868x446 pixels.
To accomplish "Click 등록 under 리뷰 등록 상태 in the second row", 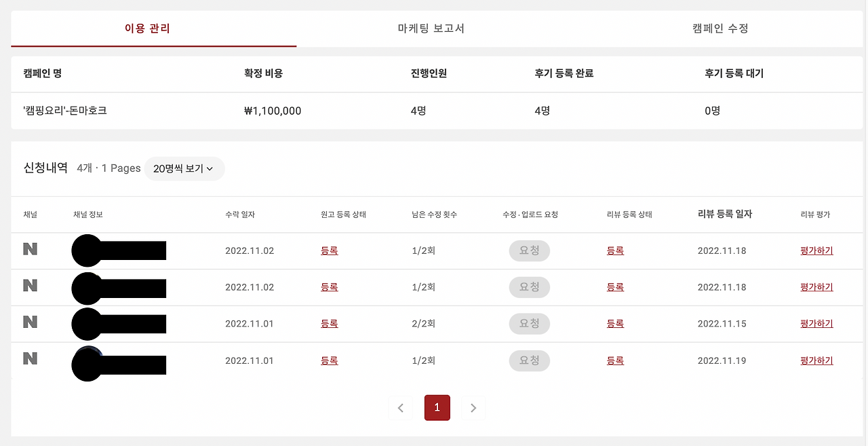I will pyautogui.click(x=614, y=286).
